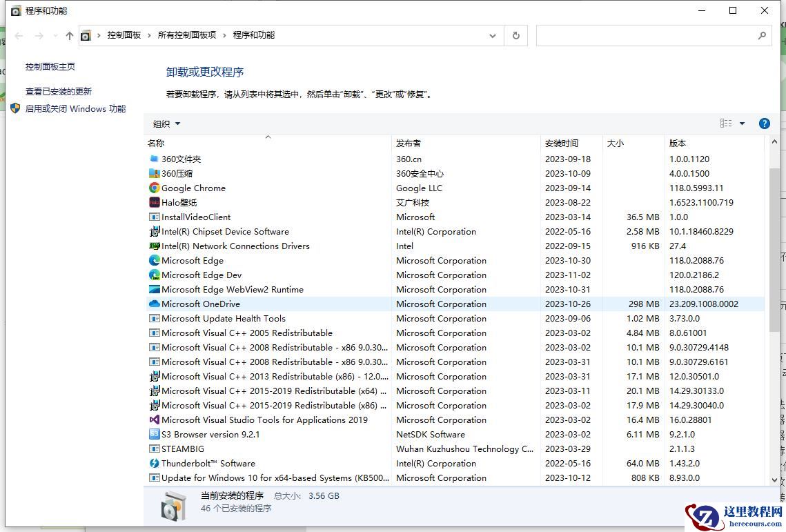Open the address bar breadcrumb dropdown chevron
The height and width of the screenshot is (532, 786).
[492, 35]
